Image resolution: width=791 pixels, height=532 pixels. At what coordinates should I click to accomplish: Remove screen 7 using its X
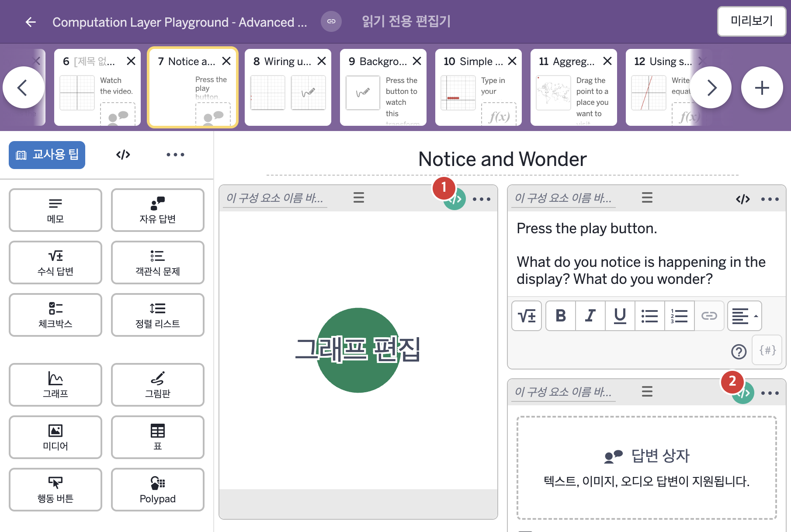(226, 61)
